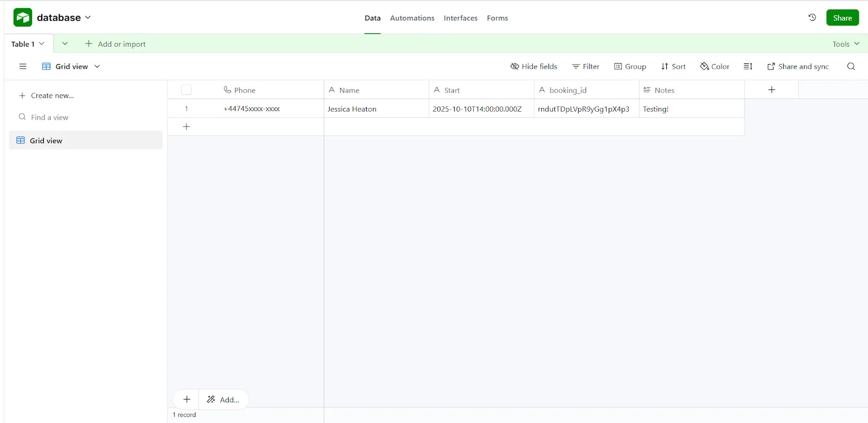
Task: Click the booking_id column header
Action: 587,90
